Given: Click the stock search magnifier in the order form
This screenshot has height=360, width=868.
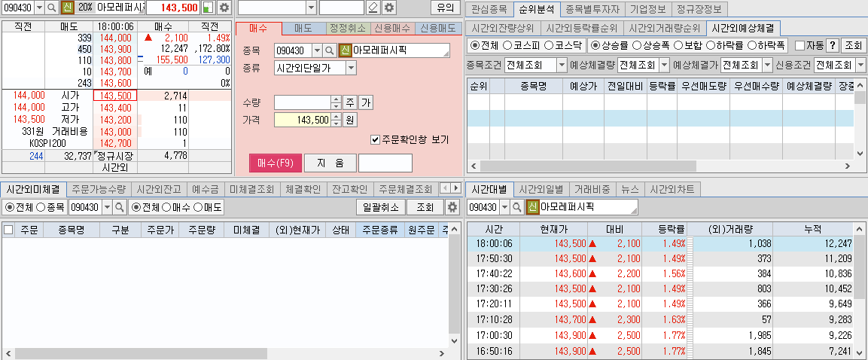Looking at the screenshot, I should [x=330, y=50].
